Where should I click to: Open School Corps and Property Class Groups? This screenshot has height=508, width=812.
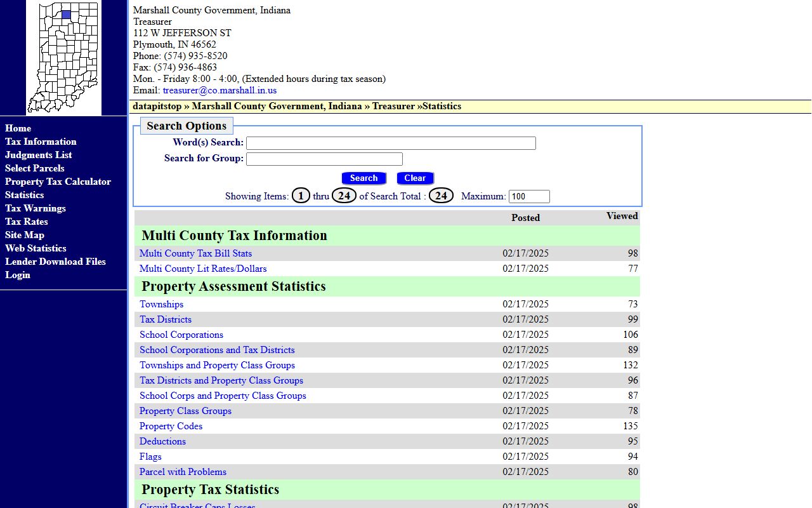coord(223,396)
